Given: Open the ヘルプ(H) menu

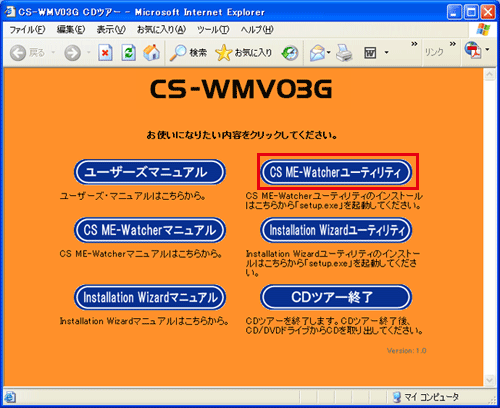Looking at the screenshot, I should 257,30.
